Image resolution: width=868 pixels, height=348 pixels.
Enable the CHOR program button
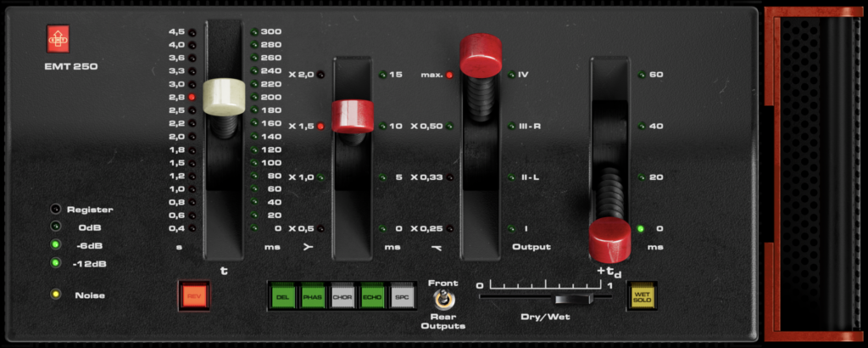tap(343, 296)
